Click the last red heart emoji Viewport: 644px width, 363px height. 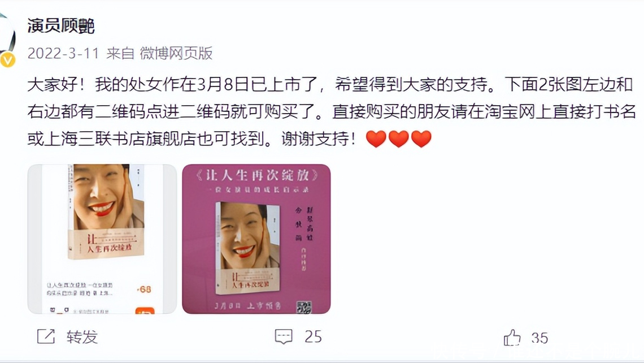[421, 139]
